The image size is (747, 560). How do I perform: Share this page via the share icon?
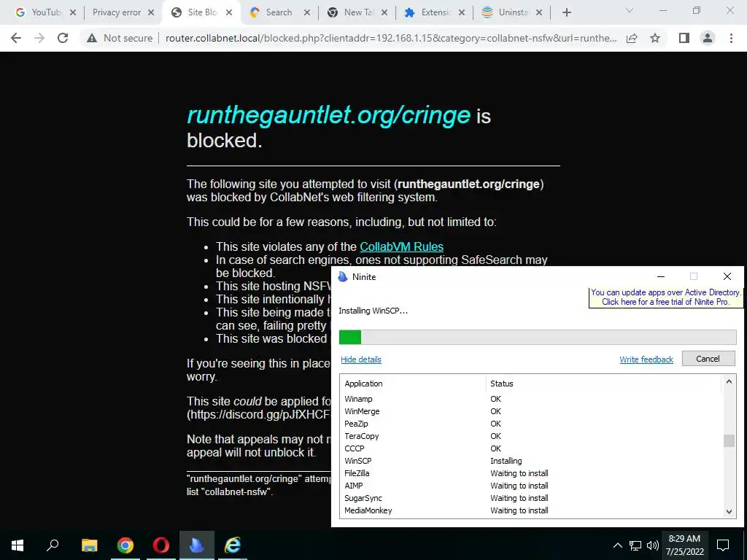tap(632, 38)
